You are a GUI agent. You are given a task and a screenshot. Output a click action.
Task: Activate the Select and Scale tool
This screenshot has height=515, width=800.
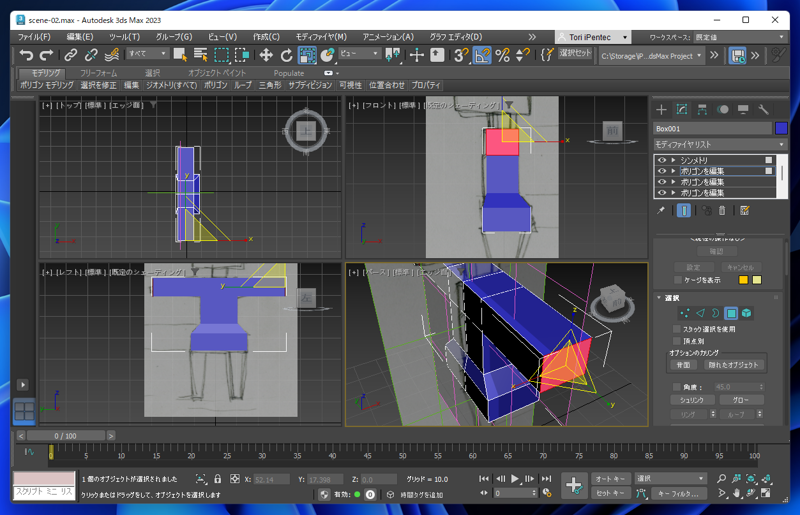tap(307, 55)
